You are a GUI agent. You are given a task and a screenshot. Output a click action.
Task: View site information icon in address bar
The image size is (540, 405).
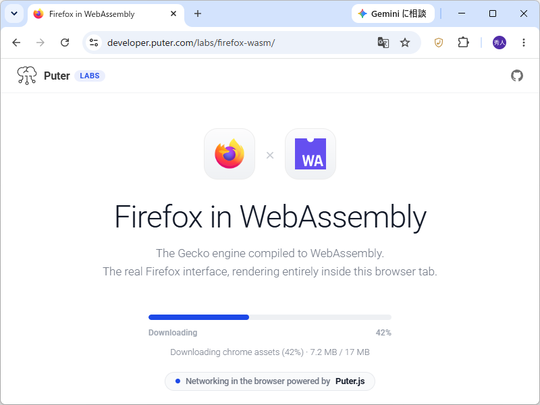(x=94, y=43)
